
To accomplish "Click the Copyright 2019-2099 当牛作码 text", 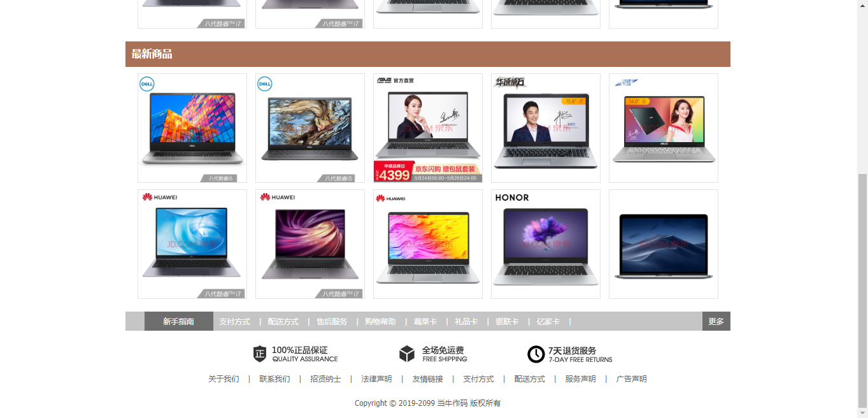I will tap(427, 403).
